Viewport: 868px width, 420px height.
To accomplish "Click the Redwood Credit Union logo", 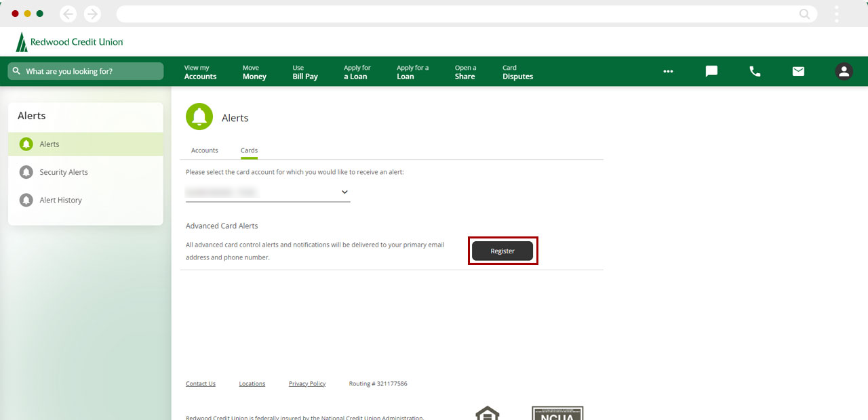I will click(70, 42).
